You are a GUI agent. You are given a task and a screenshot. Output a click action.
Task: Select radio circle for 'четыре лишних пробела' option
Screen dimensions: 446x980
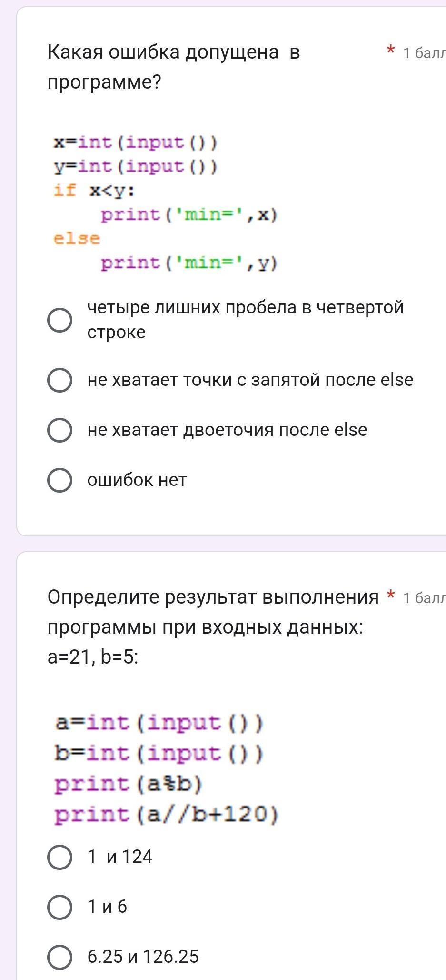click(x=60, y=320)
